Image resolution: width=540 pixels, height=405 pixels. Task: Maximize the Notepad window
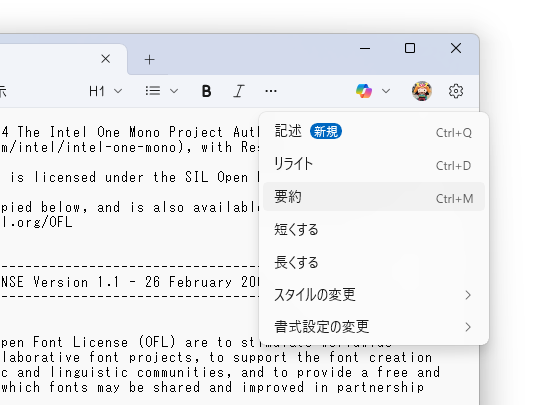click(410, 48)
